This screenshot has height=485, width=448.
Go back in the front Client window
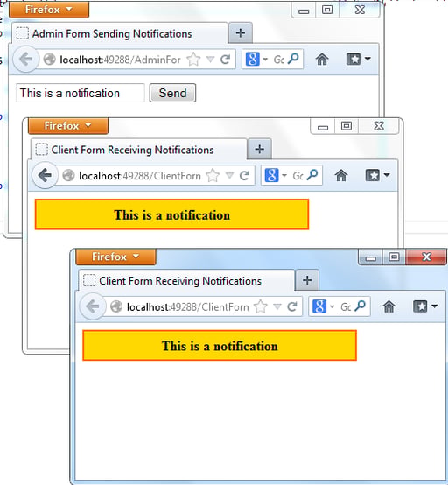tap(93, 306)
